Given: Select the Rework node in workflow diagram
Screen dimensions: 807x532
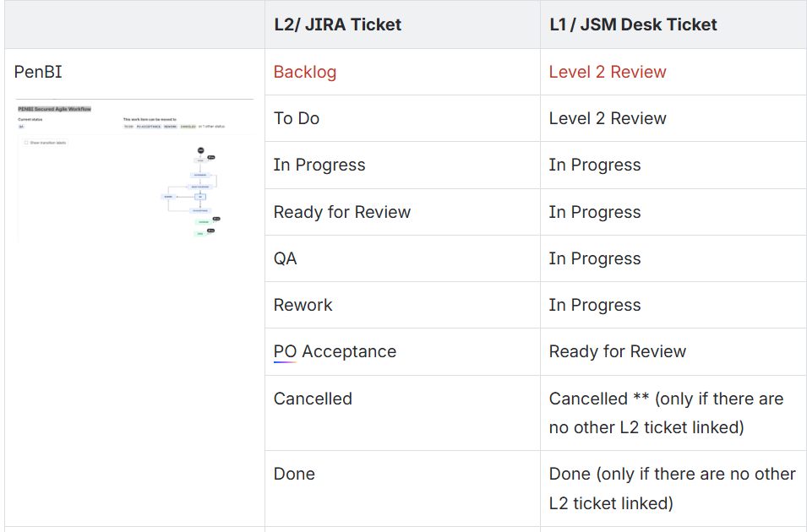Looking at the screenshot, I should [168, 197].
